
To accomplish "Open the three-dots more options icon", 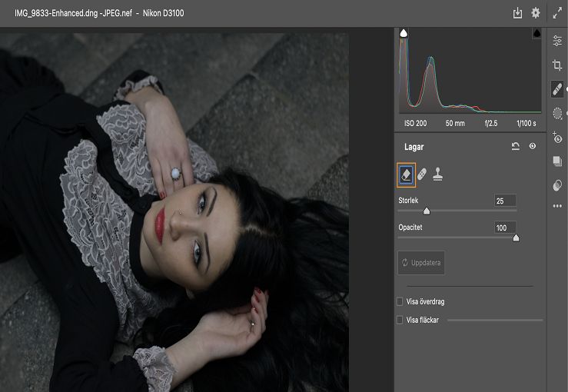I will click(557, 206).
